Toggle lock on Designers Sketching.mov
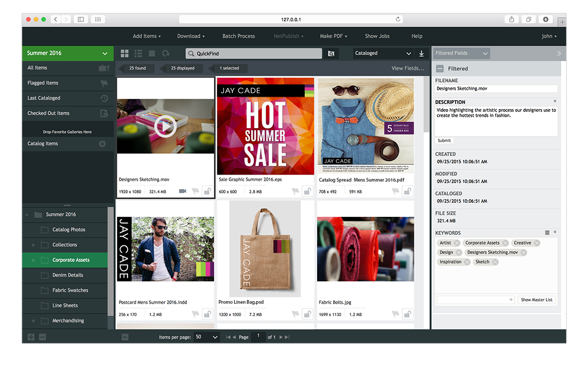 [x=207, y=191]
